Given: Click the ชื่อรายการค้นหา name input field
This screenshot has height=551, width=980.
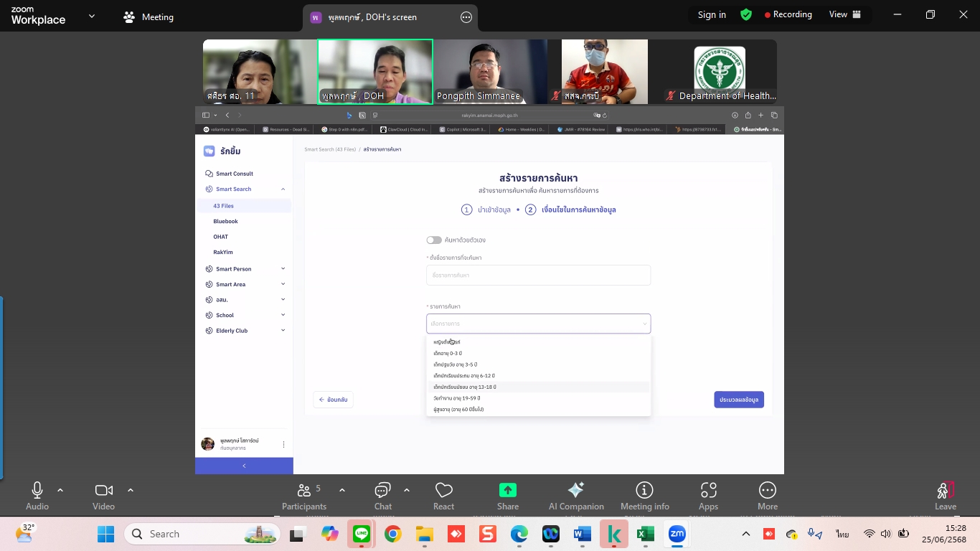Looking at the screenshot, I should pyautogui.click(x=538, y=275).
